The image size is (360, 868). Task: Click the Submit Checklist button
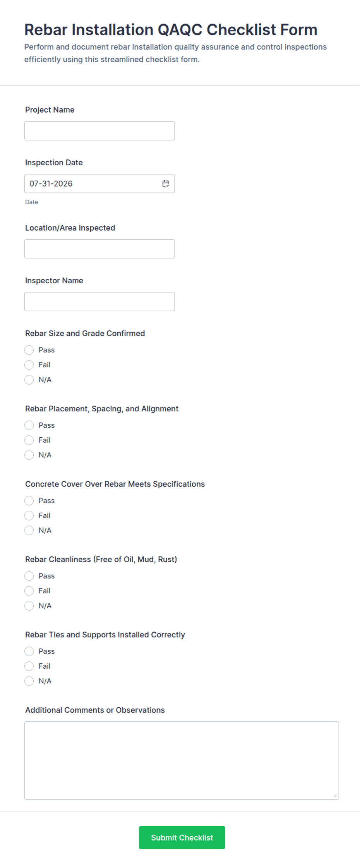coord(182,837)
